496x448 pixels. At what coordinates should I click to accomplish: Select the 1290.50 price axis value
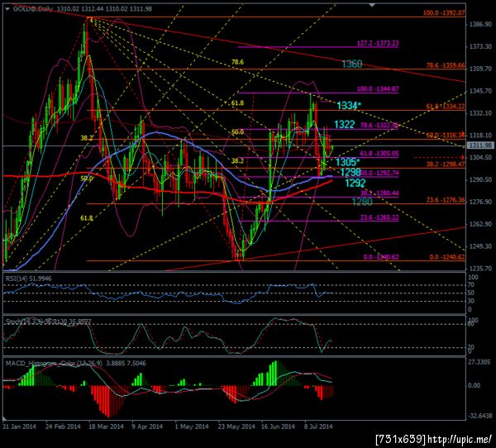coord(480,179)
